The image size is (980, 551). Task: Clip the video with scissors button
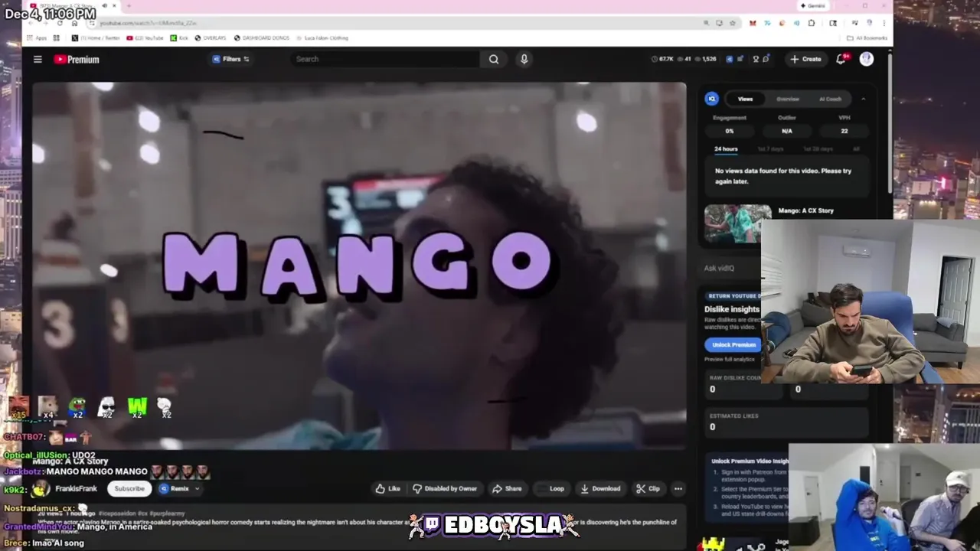[x=648, y=488]
